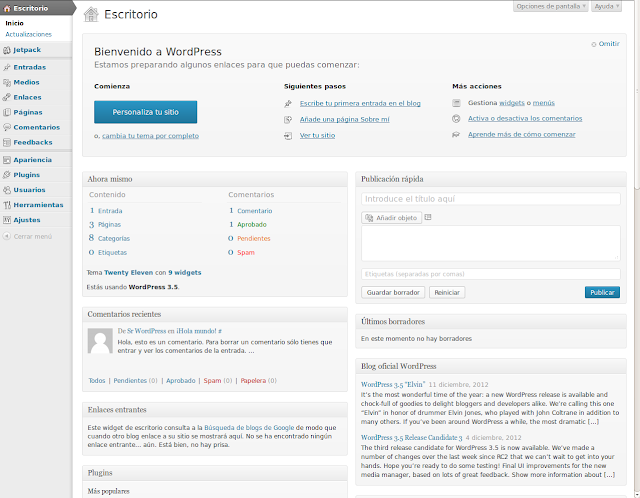Click the quick post title input field

click(491, 199)
